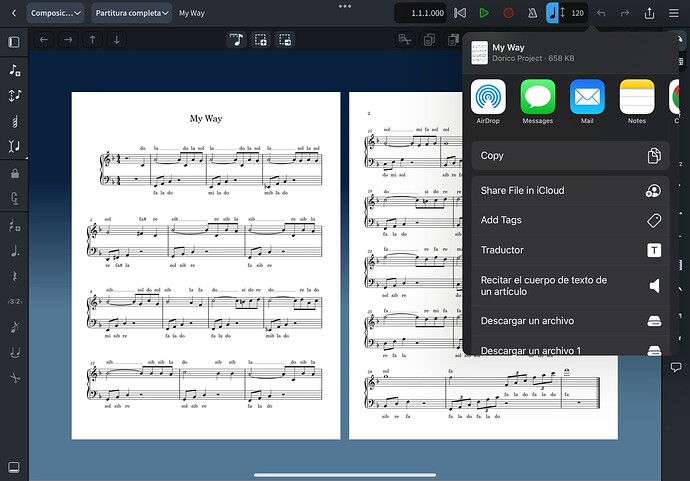
Task: Select Copy in the share sheet
Action: pyautogui.click(x=570, y=156)
